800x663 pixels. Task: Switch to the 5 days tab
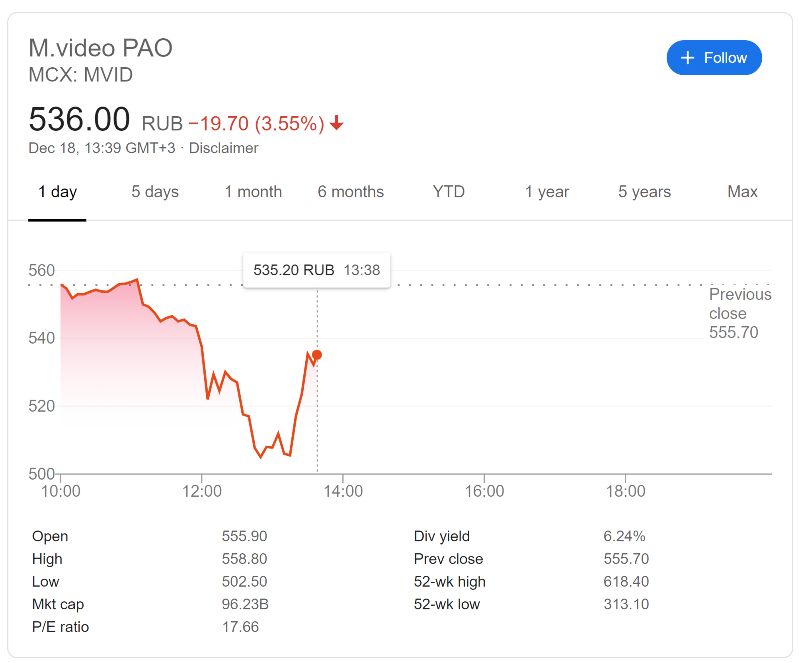[155, 192]
